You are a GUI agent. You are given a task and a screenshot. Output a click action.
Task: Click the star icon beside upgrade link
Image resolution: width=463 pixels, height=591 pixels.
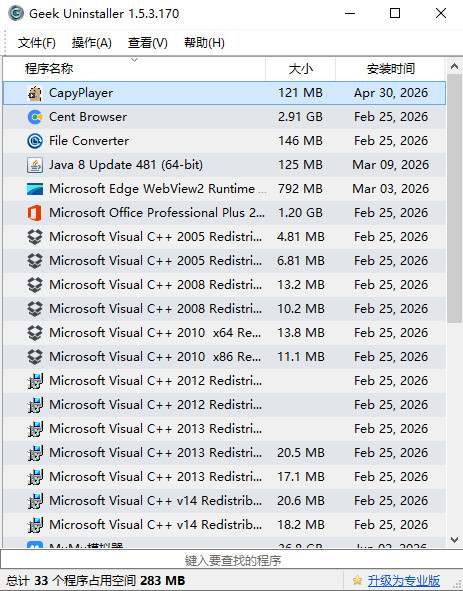tap(357, 580)
